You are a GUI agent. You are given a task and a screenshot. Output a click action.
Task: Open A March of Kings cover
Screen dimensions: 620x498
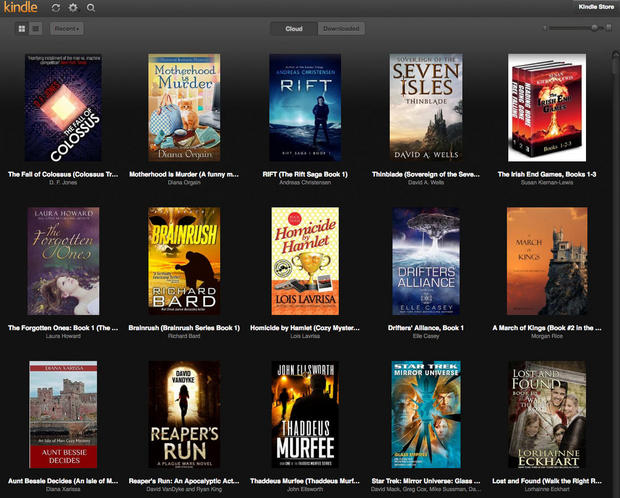(x=547, y=261)
